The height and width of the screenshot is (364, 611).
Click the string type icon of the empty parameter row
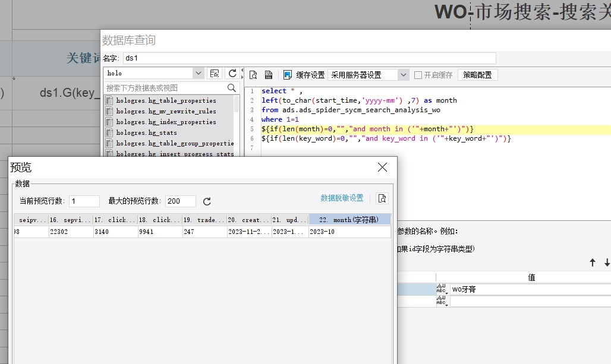point(442,300)
